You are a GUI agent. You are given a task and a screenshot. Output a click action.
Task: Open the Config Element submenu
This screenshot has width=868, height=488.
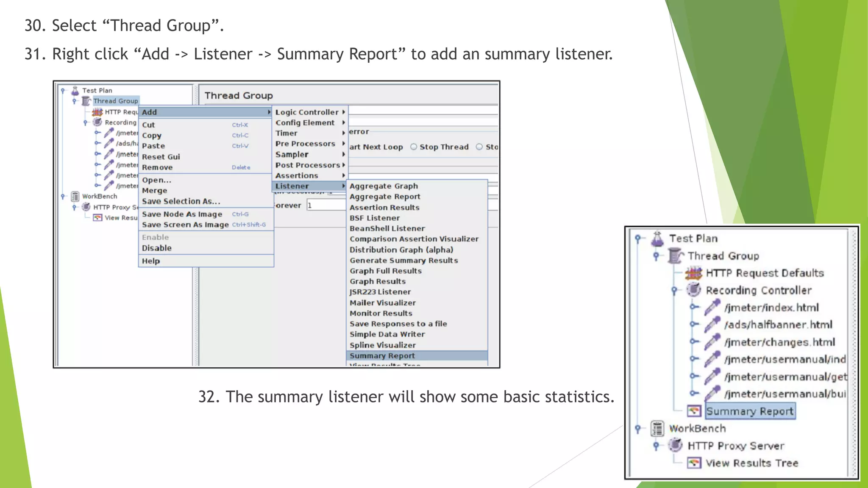point(310,123)
